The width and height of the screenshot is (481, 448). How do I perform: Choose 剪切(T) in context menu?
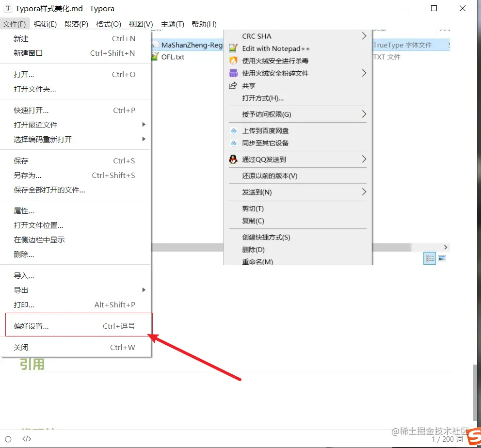point(298,208)
